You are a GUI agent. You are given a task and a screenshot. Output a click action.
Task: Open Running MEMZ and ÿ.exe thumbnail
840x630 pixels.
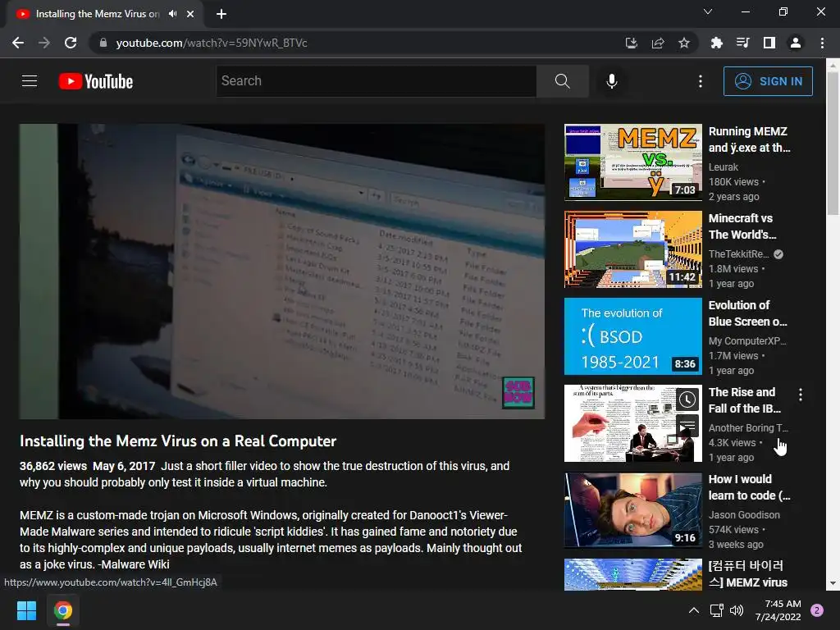[x=633, y=162]
